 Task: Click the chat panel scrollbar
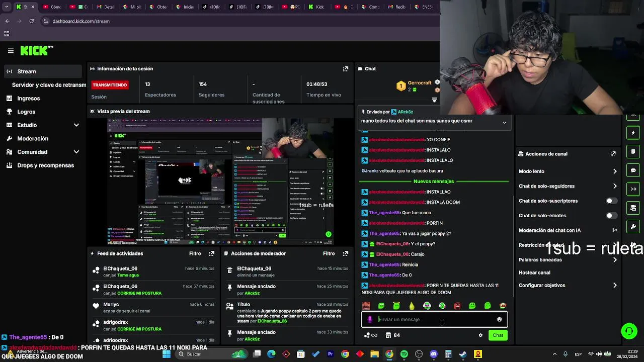(x=513, y=246)
